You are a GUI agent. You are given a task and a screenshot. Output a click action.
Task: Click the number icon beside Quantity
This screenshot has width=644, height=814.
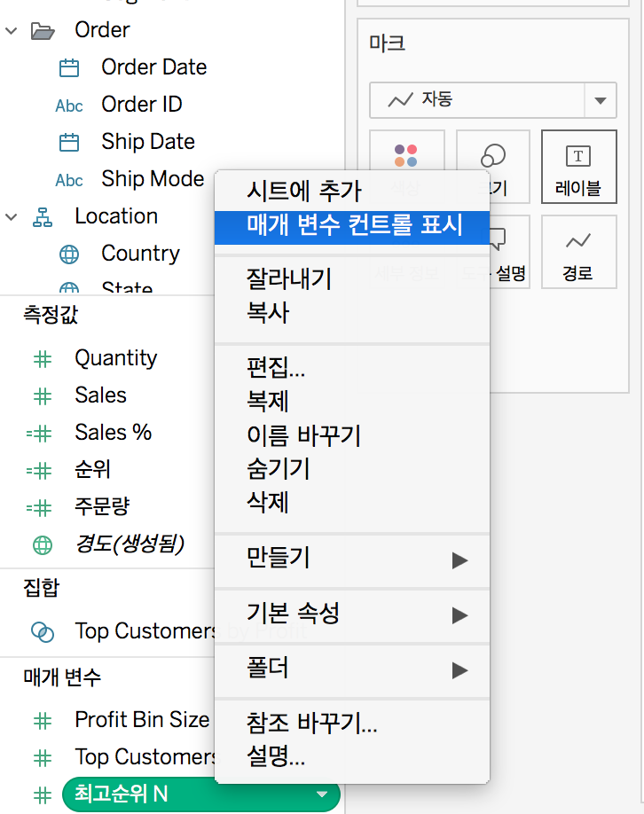tap(43, 359)
